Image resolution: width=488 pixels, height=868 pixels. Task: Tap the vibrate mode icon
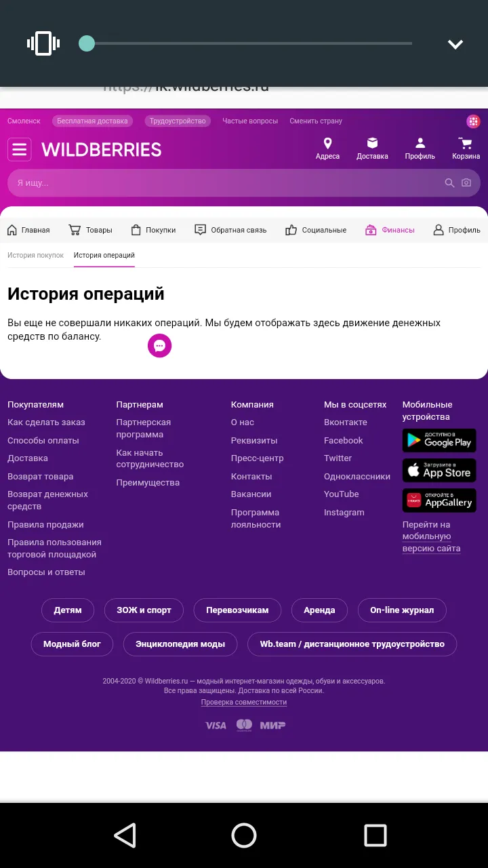[x=43, y=43]
